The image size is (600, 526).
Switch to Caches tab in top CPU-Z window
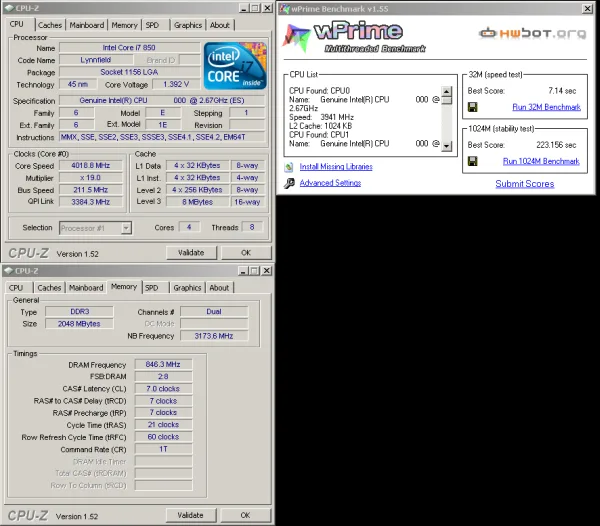coord(50,25)
